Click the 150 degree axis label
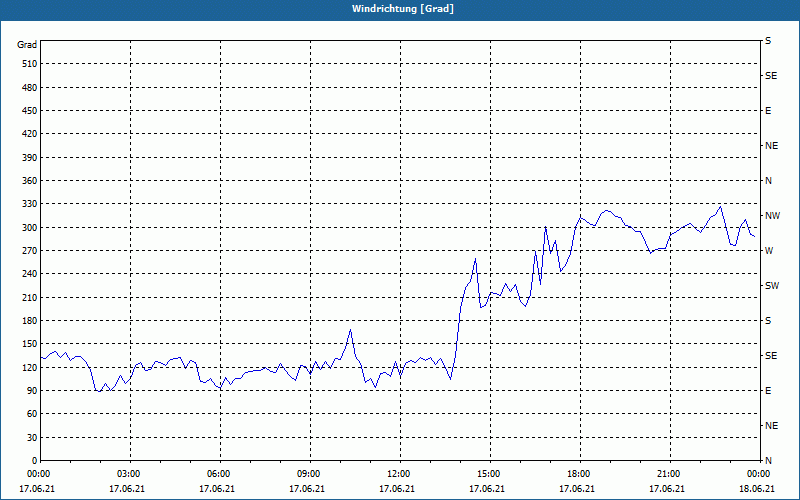Viewport: 800px width, 500px height. click(x=30, y=344)
